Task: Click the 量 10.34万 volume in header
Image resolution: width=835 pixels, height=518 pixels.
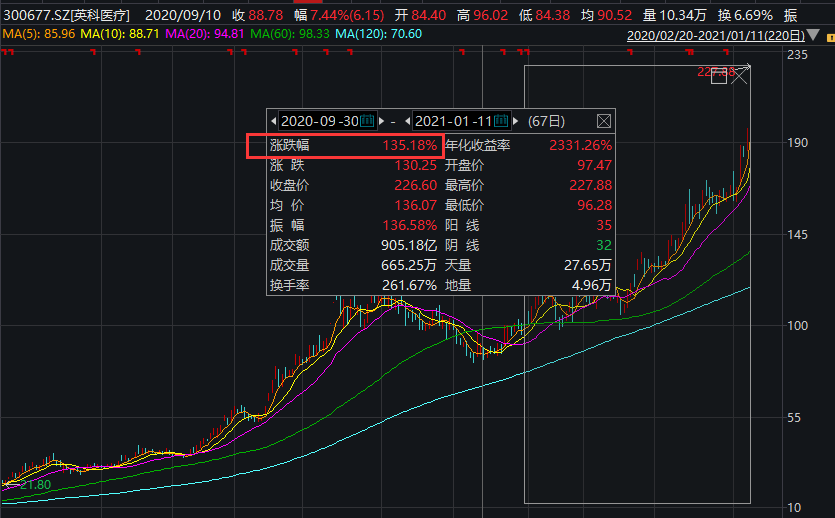Action: [674, 15]
